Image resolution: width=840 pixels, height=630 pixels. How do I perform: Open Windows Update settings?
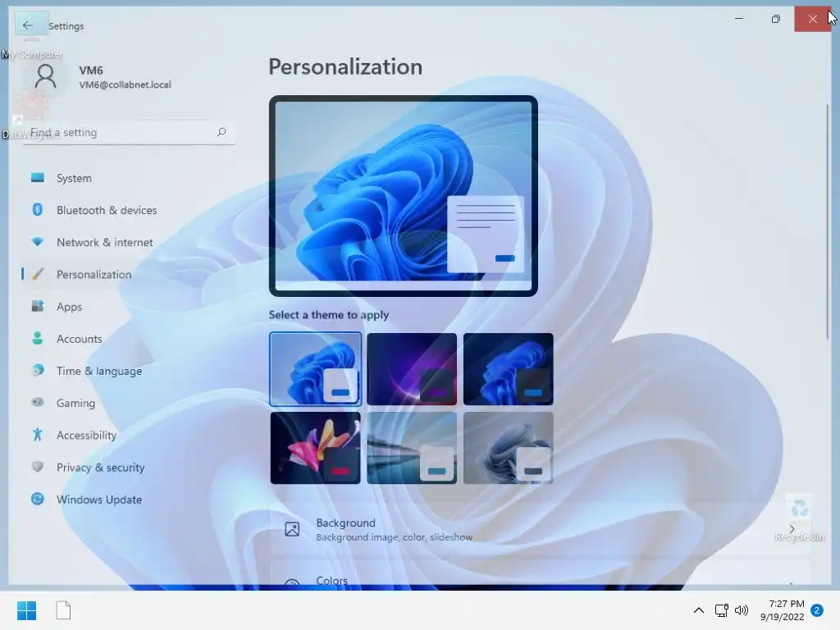point(128,500)
